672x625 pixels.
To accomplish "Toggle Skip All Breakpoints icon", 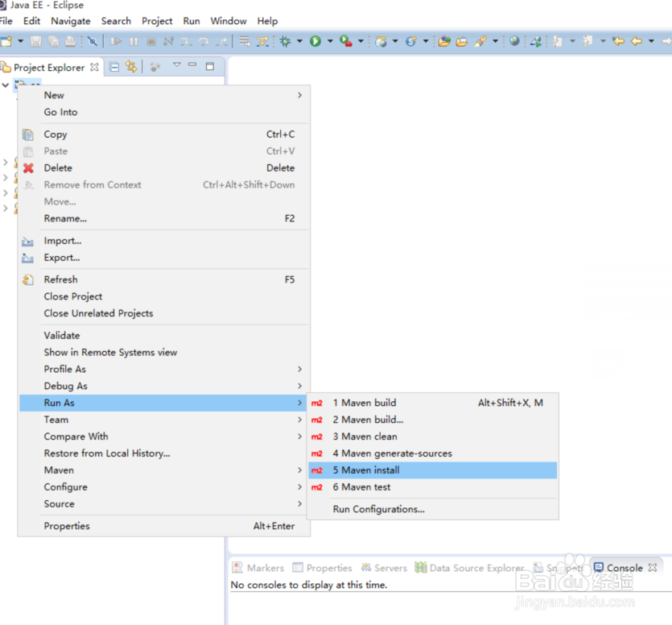I will point(92,42).
